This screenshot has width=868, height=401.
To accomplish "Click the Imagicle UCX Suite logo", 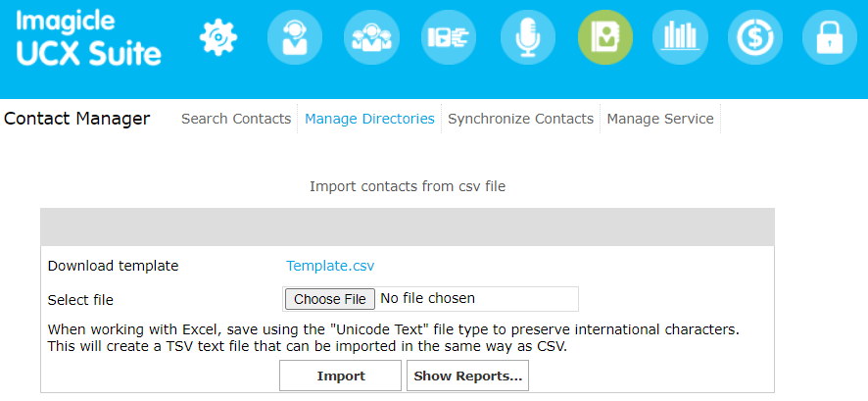I will point(88,38).
